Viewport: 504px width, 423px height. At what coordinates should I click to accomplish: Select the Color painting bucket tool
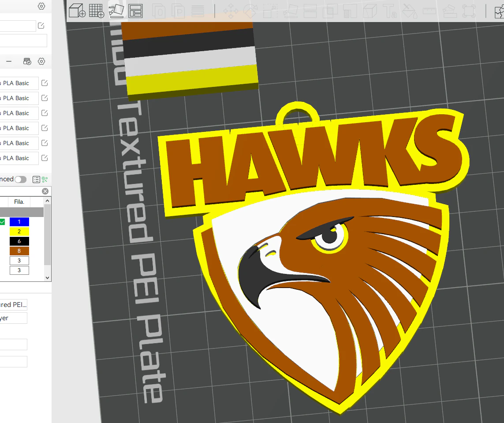(x=410, y=11)
